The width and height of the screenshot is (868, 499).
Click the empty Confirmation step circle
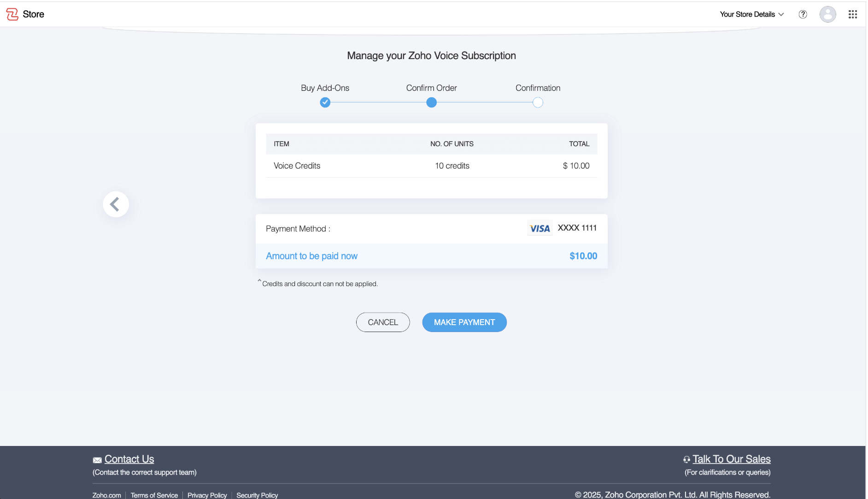(538, 102)
